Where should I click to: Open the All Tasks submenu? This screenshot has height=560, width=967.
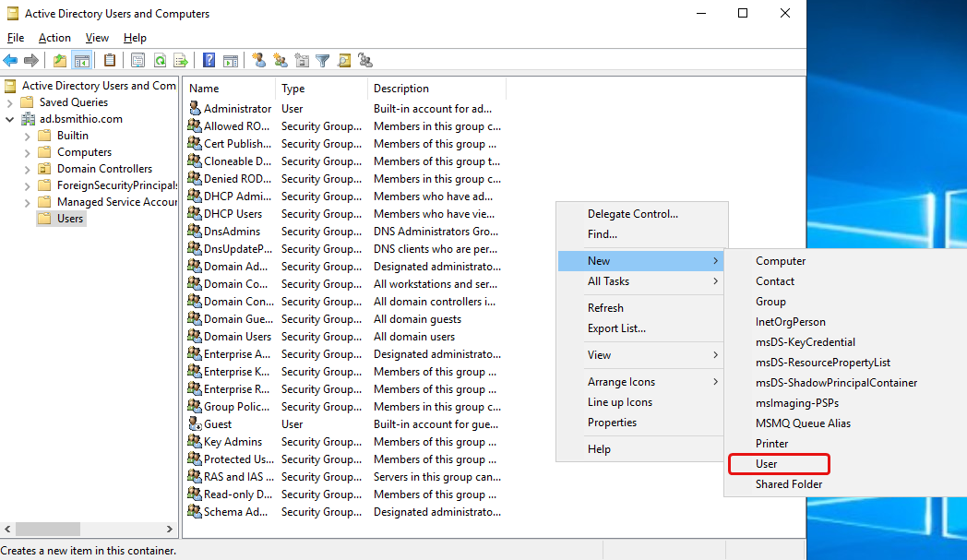[640, 281]
